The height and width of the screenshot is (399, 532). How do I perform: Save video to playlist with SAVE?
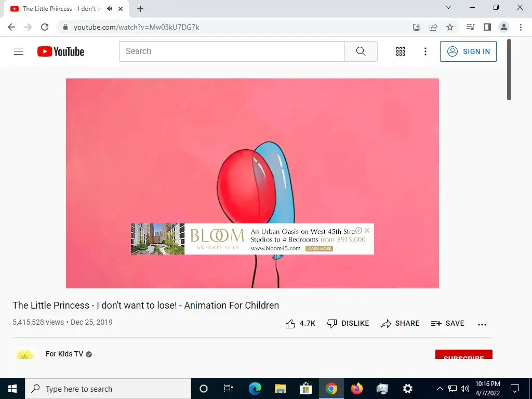(447, 323)
